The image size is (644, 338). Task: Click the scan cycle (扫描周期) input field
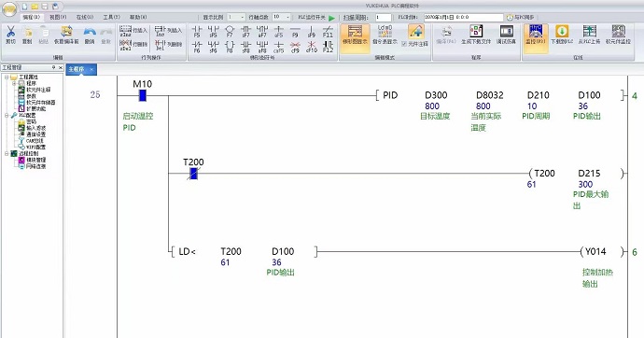point(384,17)
